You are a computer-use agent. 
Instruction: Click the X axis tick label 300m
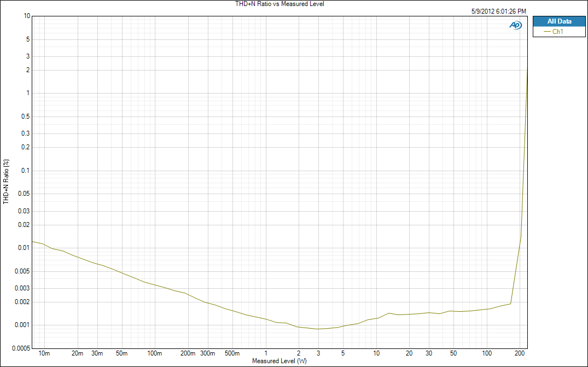click(207, 353)
